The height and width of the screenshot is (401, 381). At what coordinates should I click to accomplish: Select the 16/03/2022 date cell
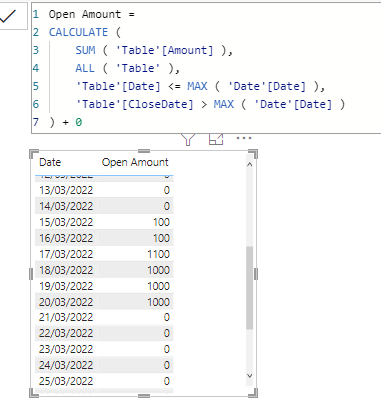point(66,238)
